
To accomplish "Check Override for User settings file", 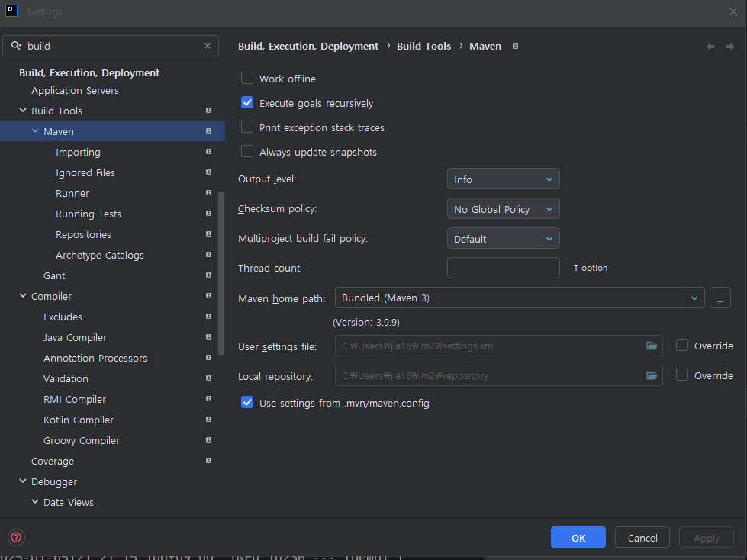I will [x=682, y=346].
